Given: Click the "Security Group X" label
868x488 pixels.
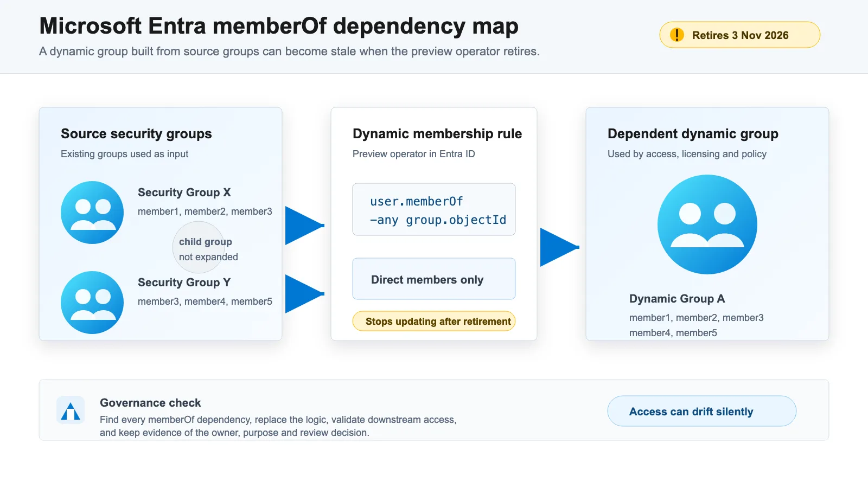Looking at the screenshot, I should click(x=184, y=192).
